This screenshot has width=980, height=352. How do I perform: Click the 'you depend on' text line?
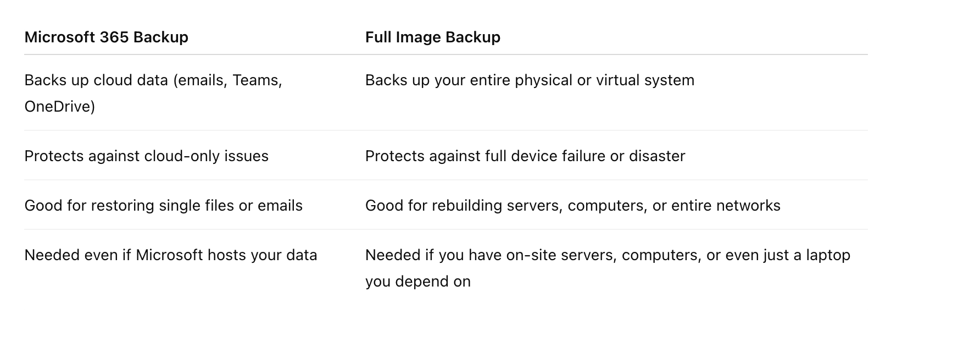[x=418, y=282]
